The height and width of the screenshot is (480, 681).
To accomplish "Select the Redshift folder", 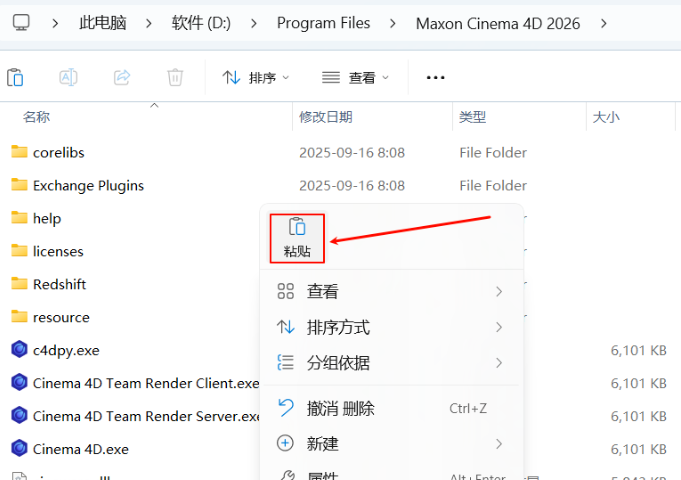I will (59, 284).
